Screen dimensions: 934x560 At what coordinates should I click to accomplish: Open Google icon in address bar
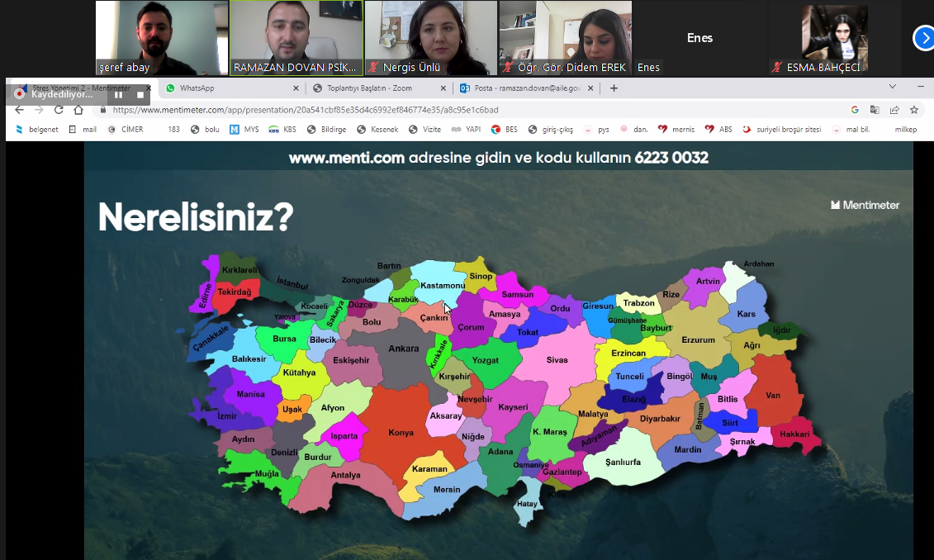855,110
